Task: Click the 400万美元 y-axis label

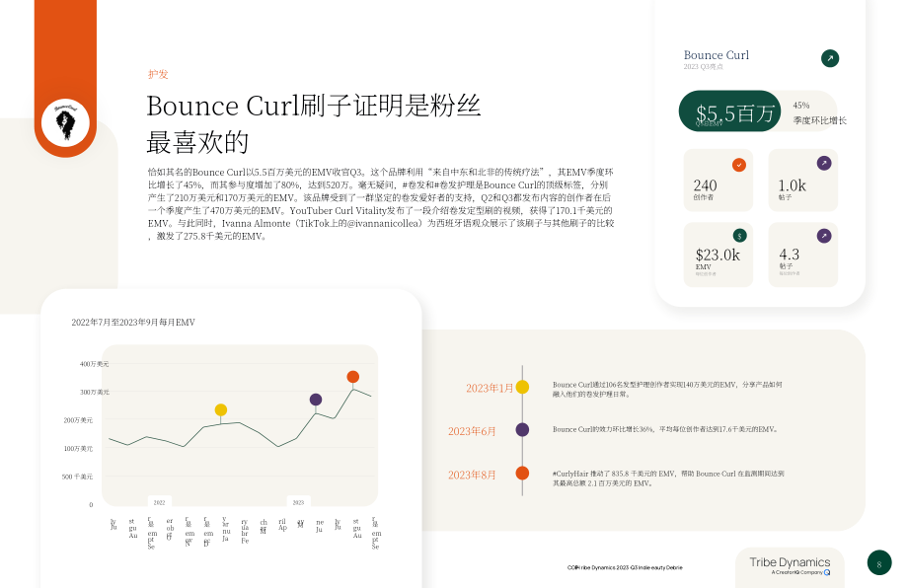Action: (x=94, y=364)
